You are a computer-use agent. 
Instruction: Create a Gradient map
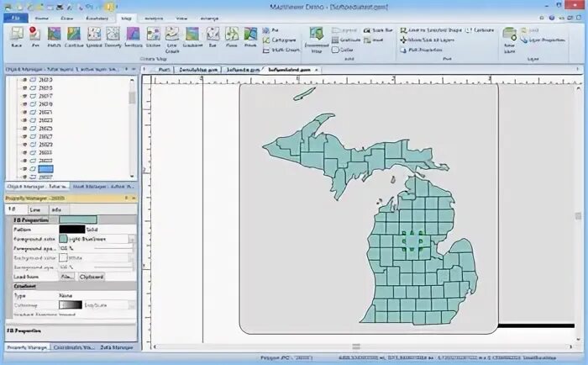click(x=192, y=37)
